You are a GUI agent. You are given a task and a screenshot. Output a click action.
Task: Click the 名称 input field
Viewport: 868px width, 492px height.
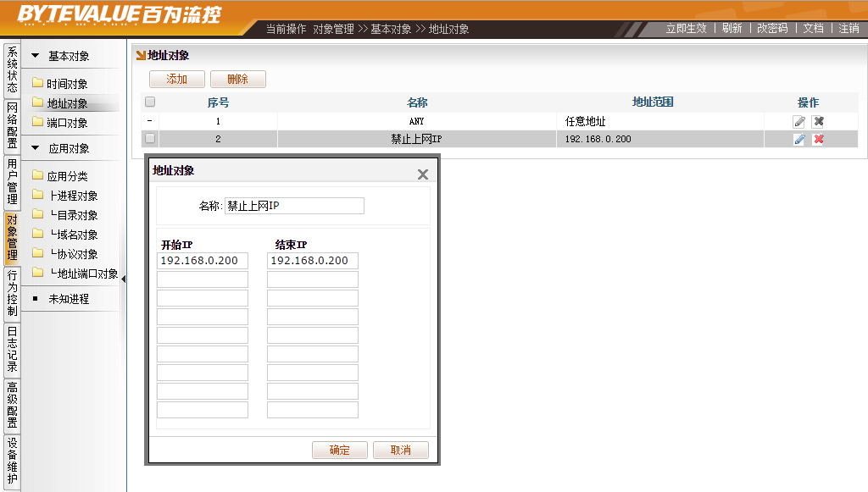(294, 206)
